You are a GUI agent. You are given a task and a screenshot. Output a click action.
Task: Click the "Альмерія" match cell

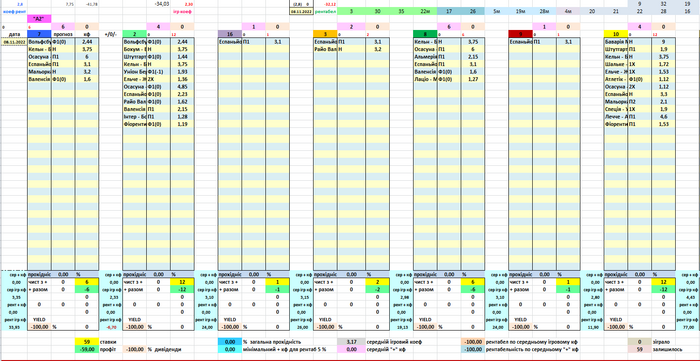[x=425, y=57]
